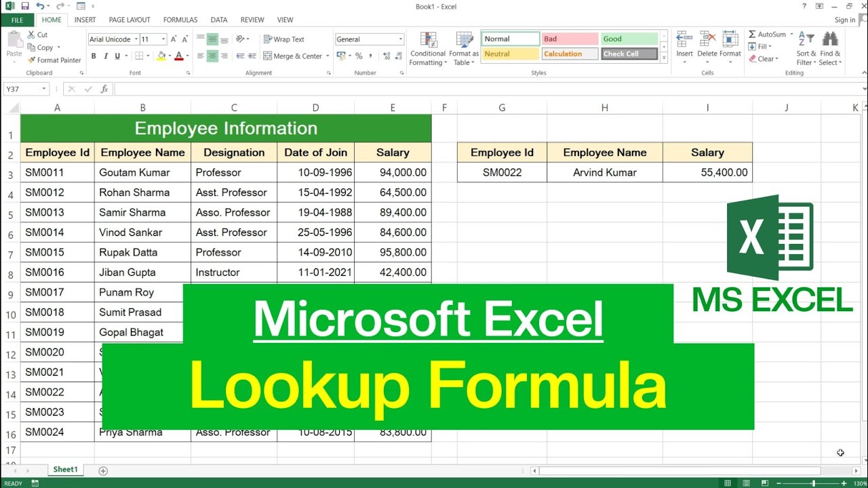Apply the Bad cell style
868x488 pixels.
click(570, 39)
